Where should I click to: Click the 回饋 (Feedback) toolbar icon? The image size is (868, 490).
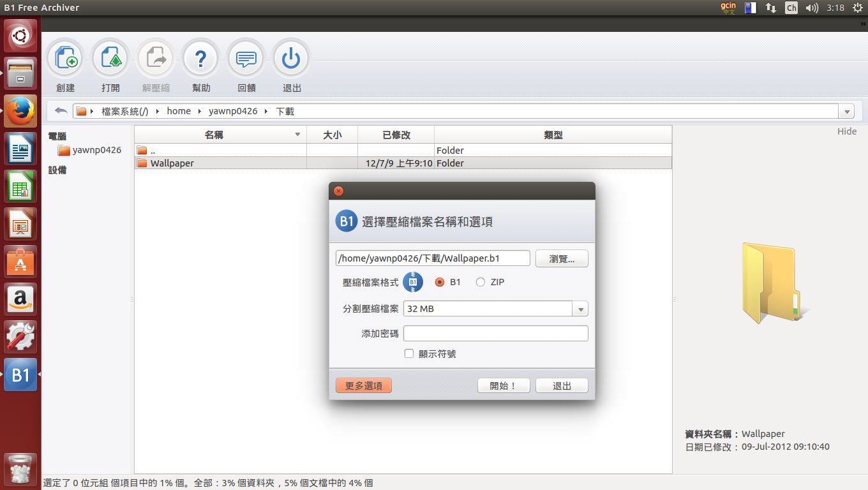coord(246,59)
